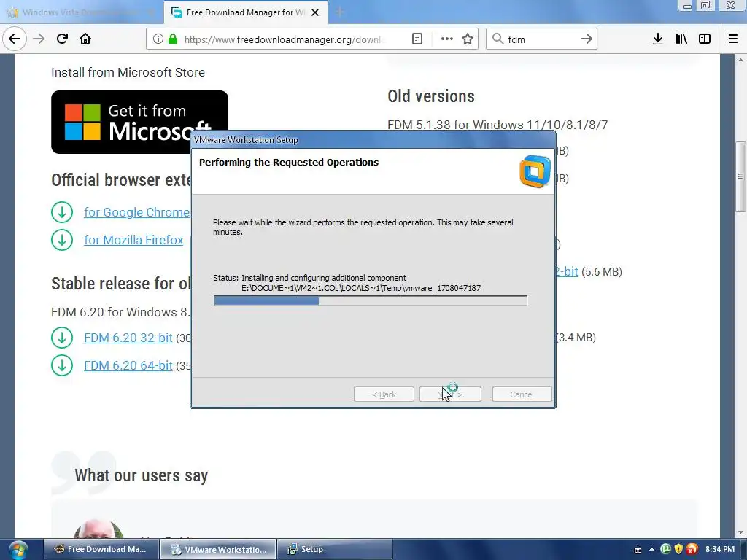Click into the fdm search field
747x560 pixels.
pos(541,39)
